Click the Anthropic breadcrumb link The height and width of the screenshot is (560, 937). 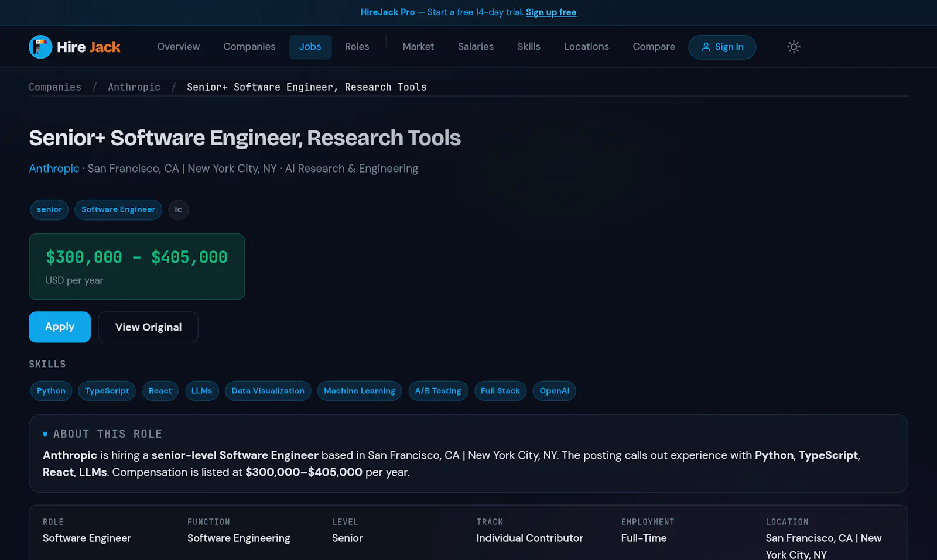[134, 87]
